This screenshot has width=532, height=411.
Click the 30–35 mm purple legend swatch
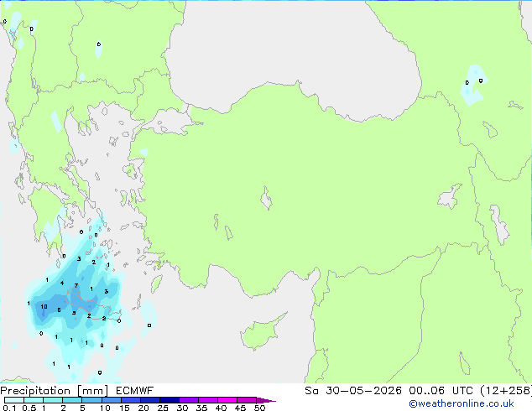(x=188, y=400)
